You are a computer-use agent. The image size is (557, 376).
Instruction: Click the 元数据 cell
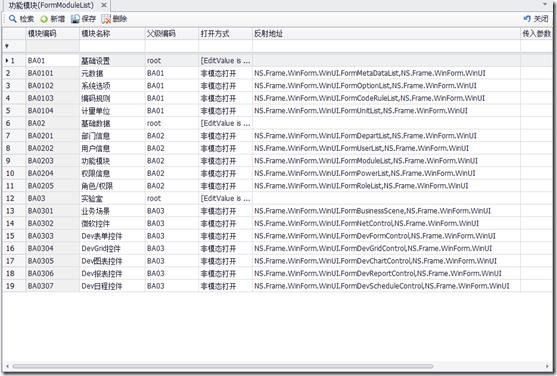112,73
